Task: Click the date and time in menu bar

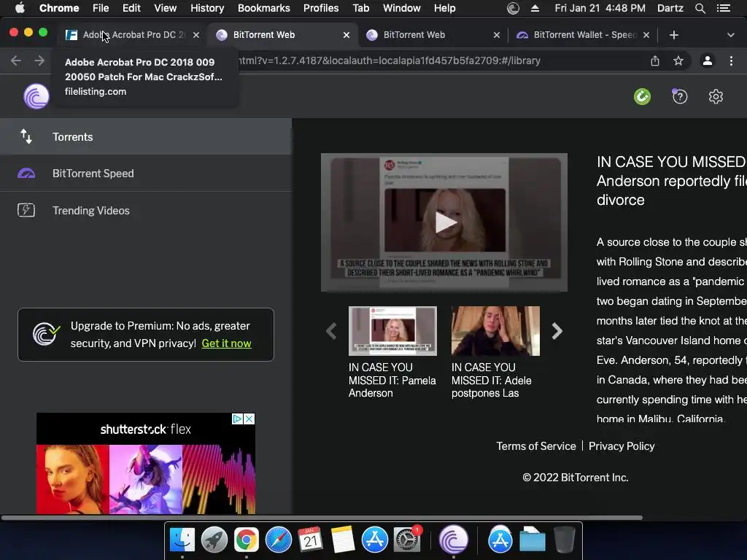Action: 600,8
